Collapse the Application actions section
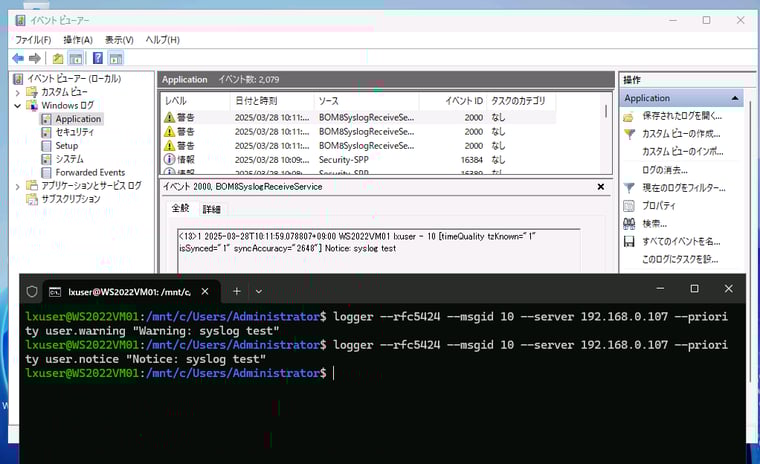The image size is (760, 464). [735, 98]
